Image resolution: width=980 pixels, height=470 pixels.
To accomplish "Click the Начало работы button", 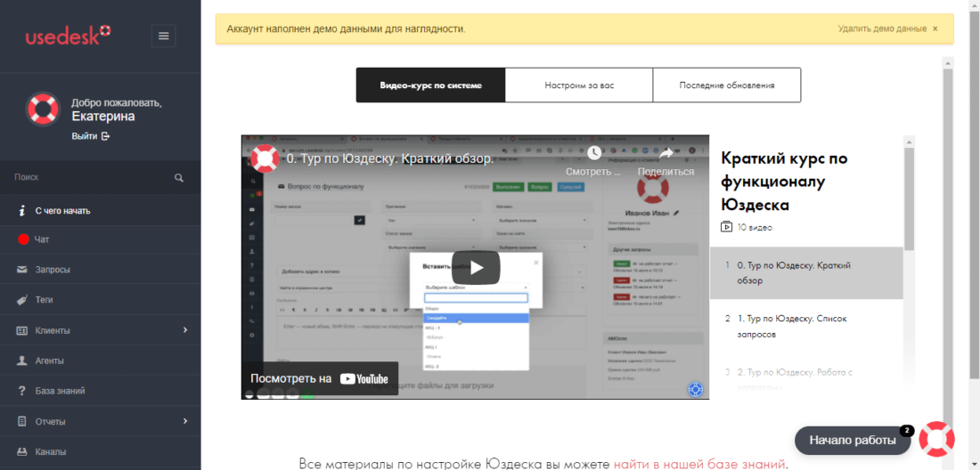I will point(853,440).
